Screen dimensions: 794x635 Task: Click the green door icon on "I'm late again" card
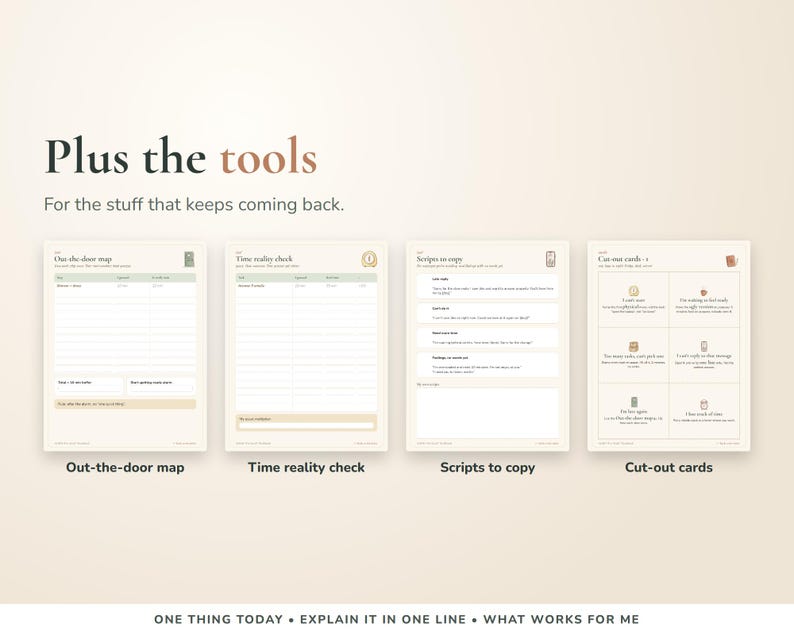coord(634,402)
